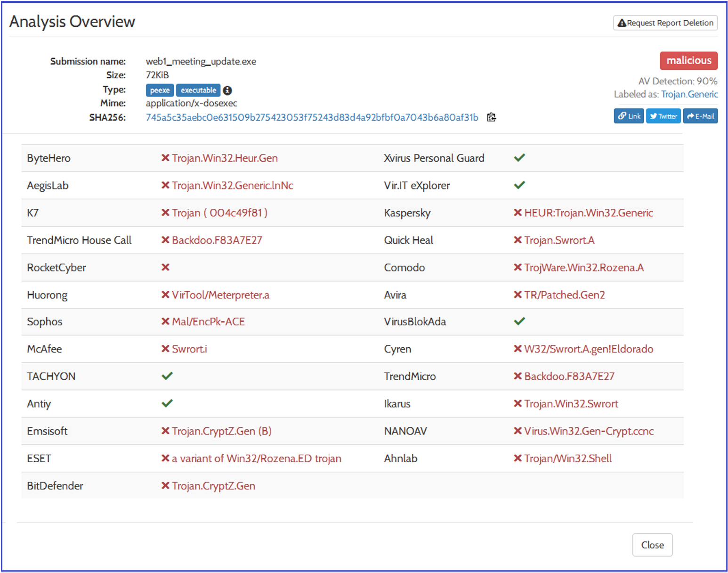Click the red X icon for Quick Heal
728x573 pixels.
click(518, 240)
